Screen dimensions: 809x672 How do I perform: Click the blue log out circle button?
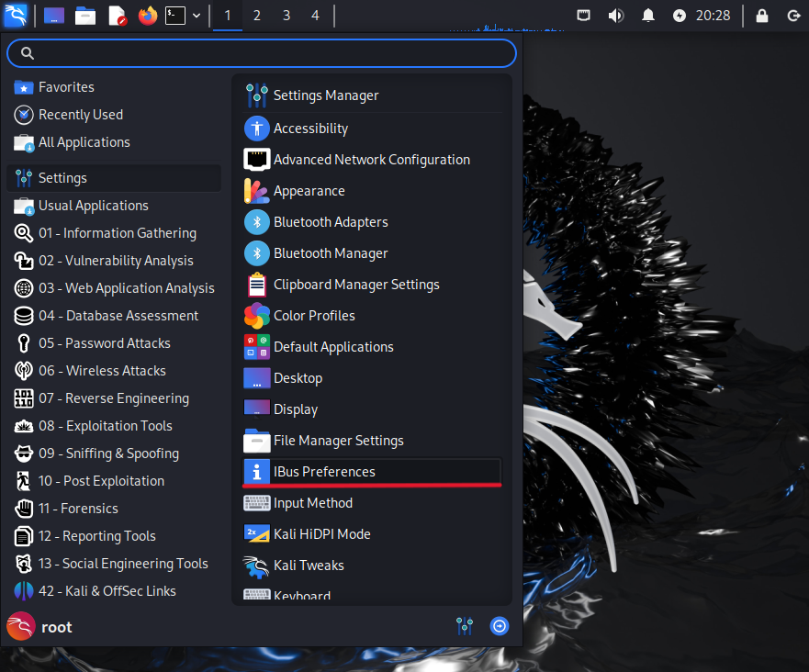[x=499, y=626]
